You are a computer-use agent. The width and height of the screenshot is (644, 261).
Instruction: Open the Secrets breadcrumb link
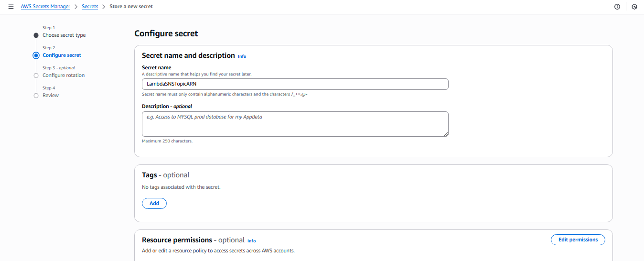click(x=90, y=7)
